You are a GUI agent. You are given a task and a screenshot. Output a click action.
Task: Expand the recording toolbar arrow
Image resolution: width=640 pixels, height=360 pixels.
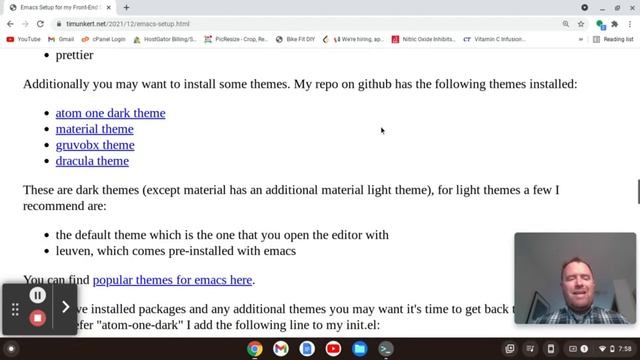point(65,307)
